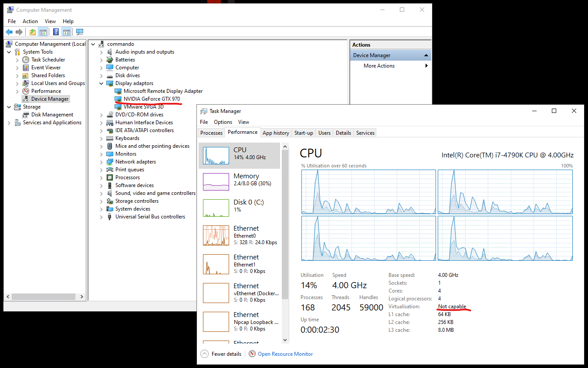Open the More Actions submenu
This screenshot has height=368, width=588.
[x=426, y=66]
